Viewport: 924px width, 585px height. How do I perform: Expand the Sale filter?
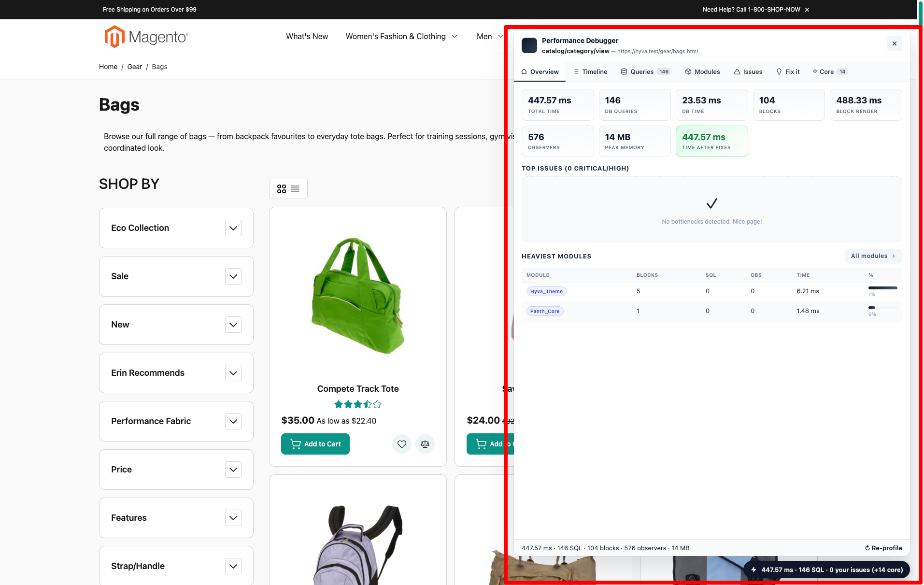pyautogui.click(x=233, y=276)
